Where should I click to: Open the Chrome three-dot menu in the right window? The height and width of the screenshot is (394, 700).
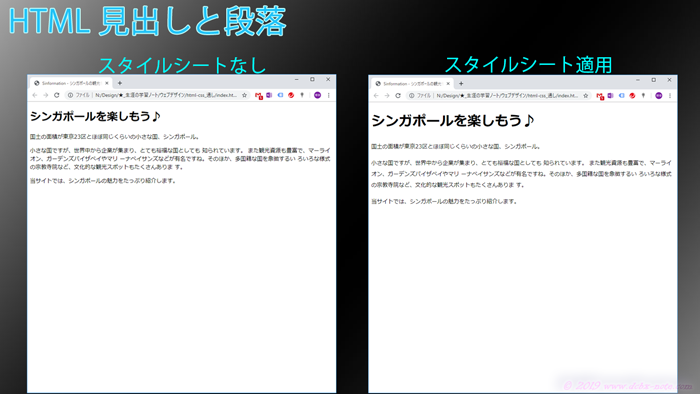click(670, 95)
